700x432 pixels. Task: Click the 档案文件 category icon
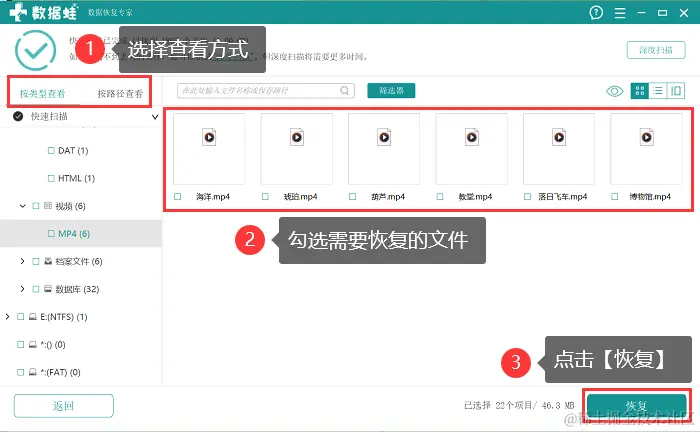click(48, 261)
